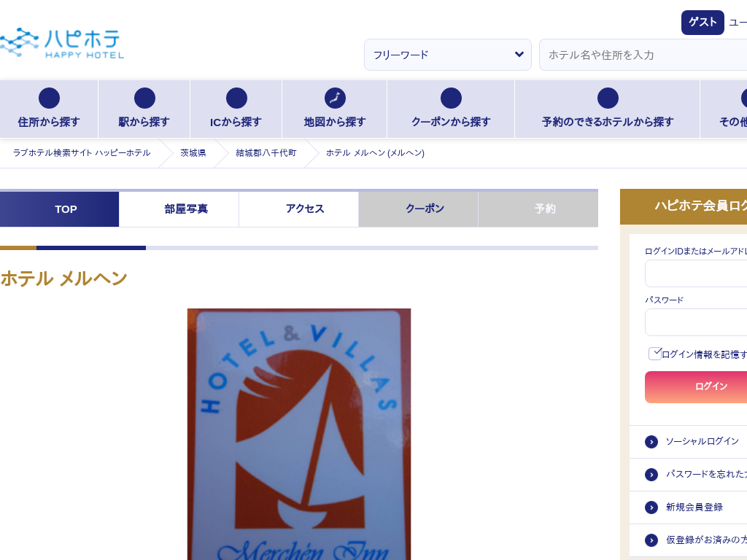
Task: Click the ゲスト guest button
Action: [703, 23]
